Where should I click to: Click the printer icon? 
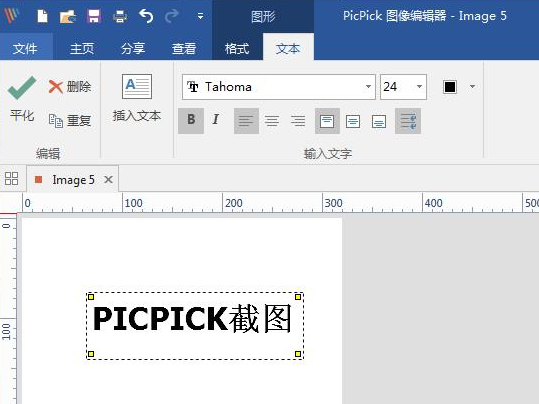(120, 17)
